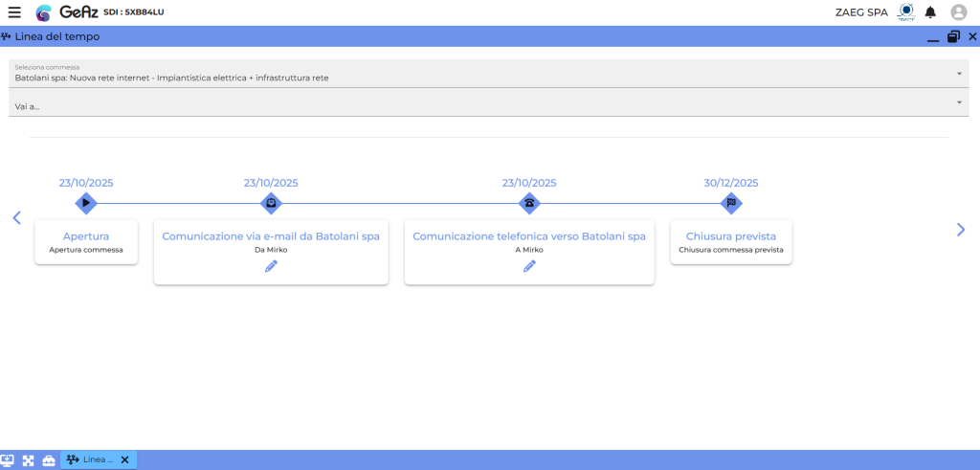Close the Linea del tempo taskbar tab

tap(124, 460)
